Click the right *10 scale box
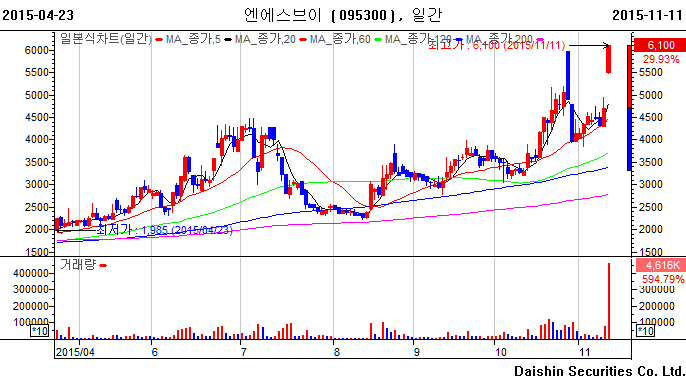This screenshot has height=383, width=686. point(645,331)
